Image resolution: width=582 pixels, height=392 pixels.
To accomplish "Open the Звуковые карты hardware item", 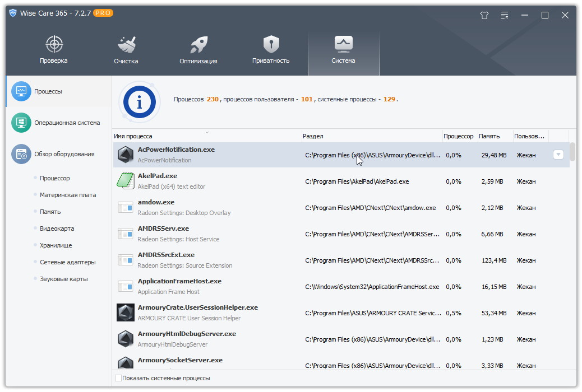I will pos(64,279).
